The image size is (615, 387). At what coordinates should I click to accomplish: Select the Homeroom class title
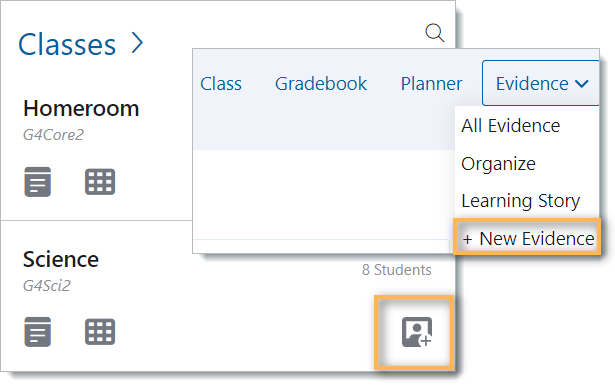click(81, 108)
